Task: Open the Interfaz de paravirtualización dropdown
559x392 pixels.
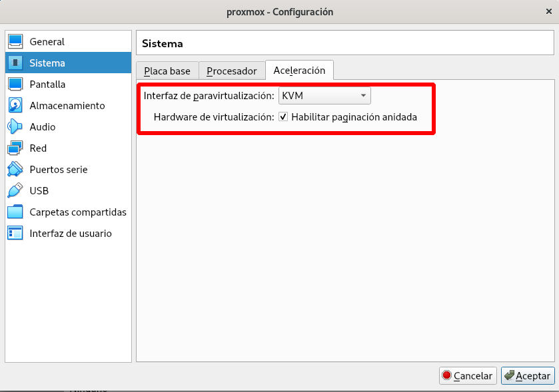Action: pos(324,96)
